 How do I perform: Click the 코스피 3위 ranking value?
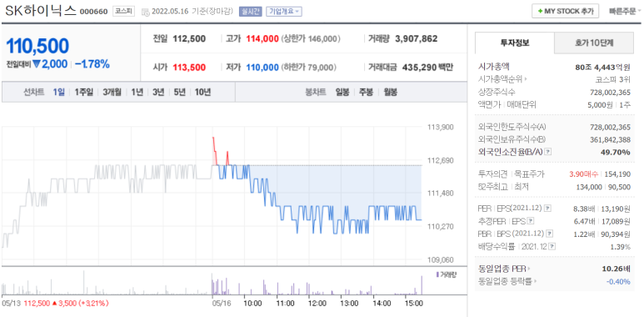click(x=612, y=79)
